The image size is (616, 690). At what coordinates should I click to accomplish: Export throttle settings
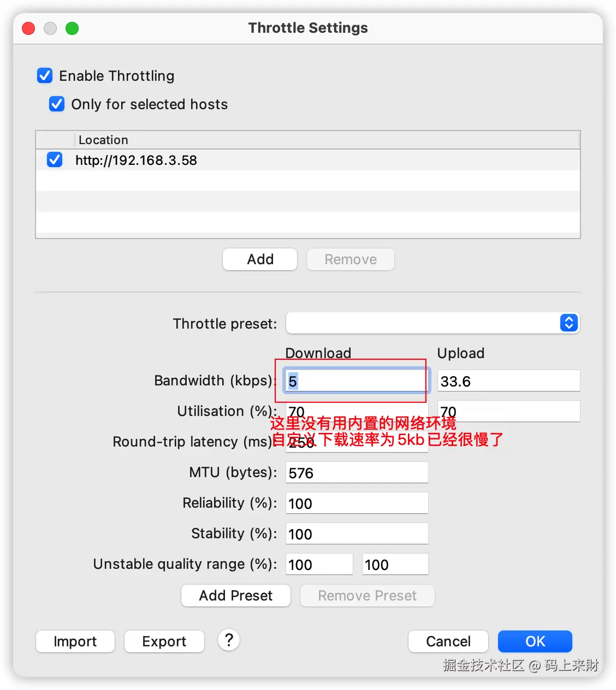pos(164,641)
